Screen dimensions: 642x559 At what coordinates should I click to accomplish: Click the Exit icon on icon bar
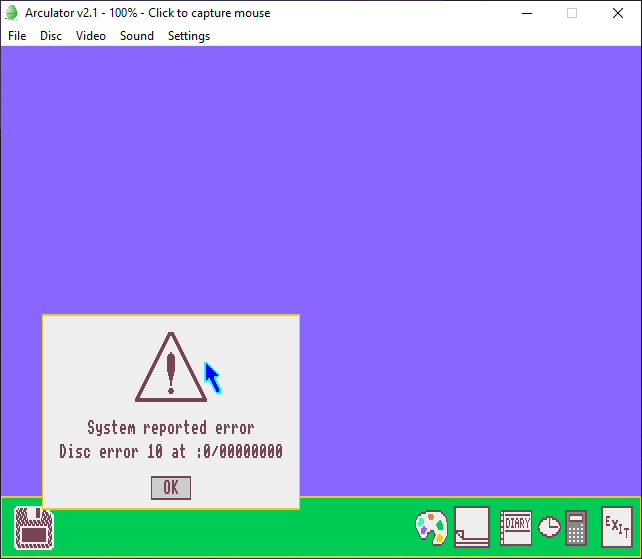tap(616, 526)
